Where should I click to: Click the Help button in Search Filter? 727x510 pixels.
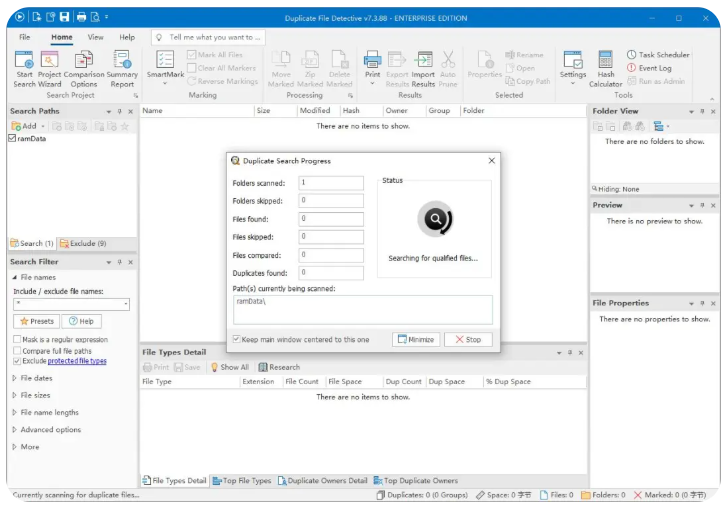[81, 321]
